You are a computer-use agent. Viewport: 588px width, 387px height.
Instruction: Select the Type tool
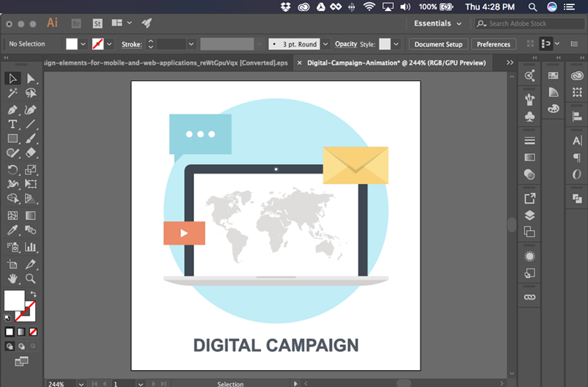click(12, 124)
